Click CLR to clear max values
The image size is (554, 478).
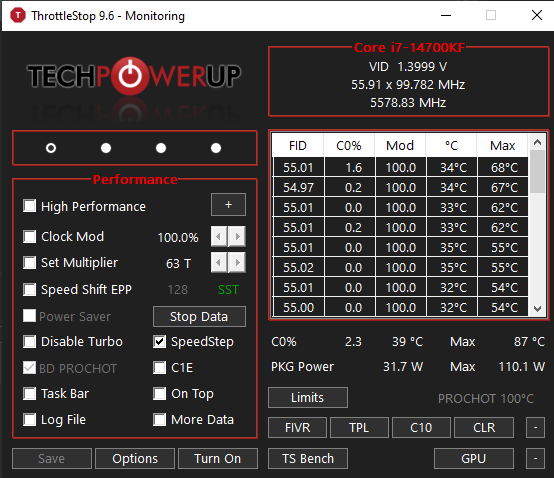pyautogui.click(x=484, y=427)
